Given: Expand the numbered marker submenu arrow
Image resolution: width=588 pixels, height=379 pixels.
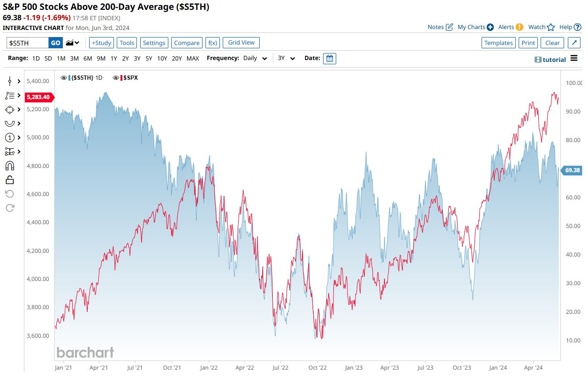Looking at the screenshot, I should pos(19,137).
